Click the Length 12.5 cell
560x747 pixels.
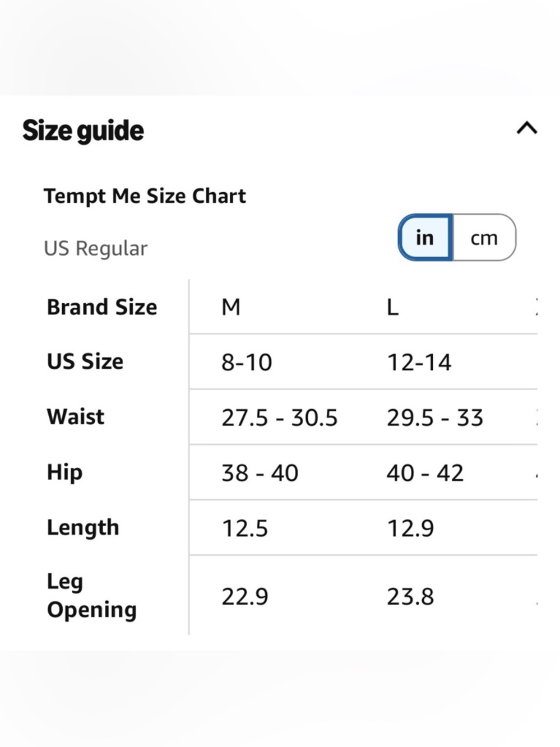[x=245, y=528]
